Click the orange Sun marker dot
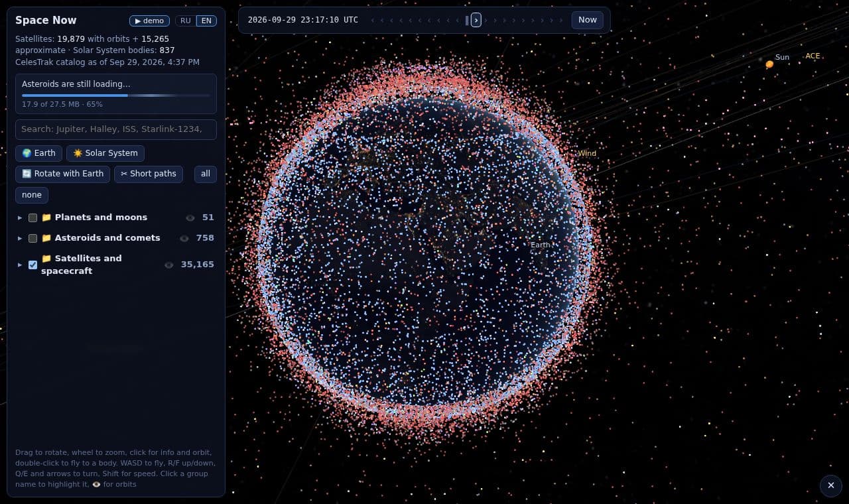 click(769, 64)
